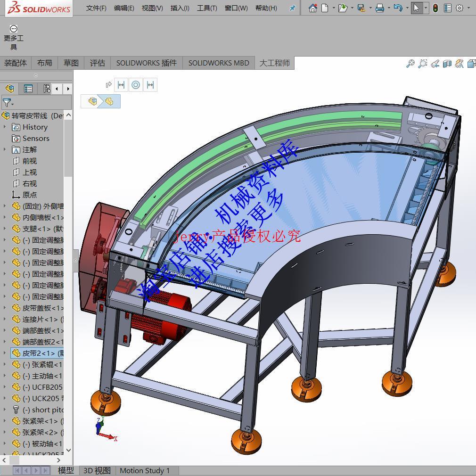Viewport: 476px width, 476px height.
Task: Select the 皮带2<1> tree item
Action: [x=37, y=353]
